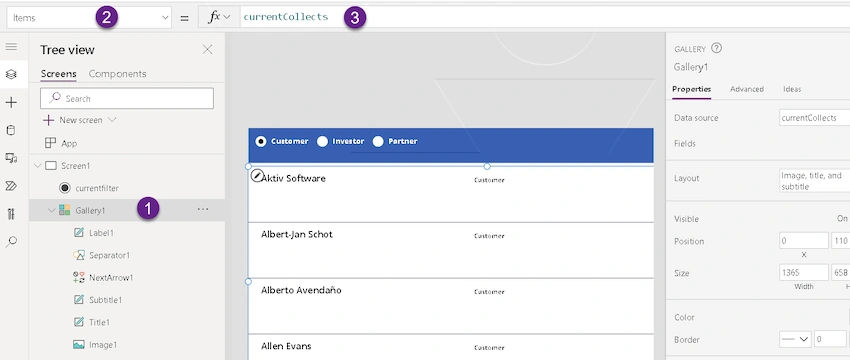Click the Search magnifier icon in sidebar
Viewport: 850px width, 360px height.
[x=11, y=241]
